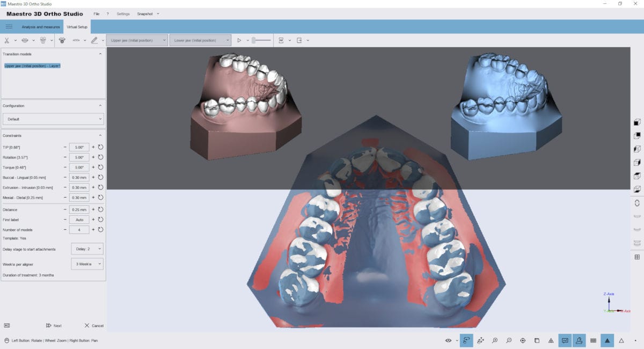
Task: Click the playback speed slider in the top toolbar
Action: (261, 40)
